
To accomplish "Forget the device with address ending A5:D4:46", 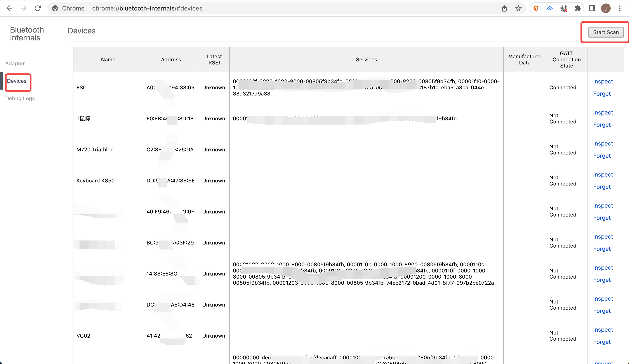I will pyautogui.click(x=602, y=311).
